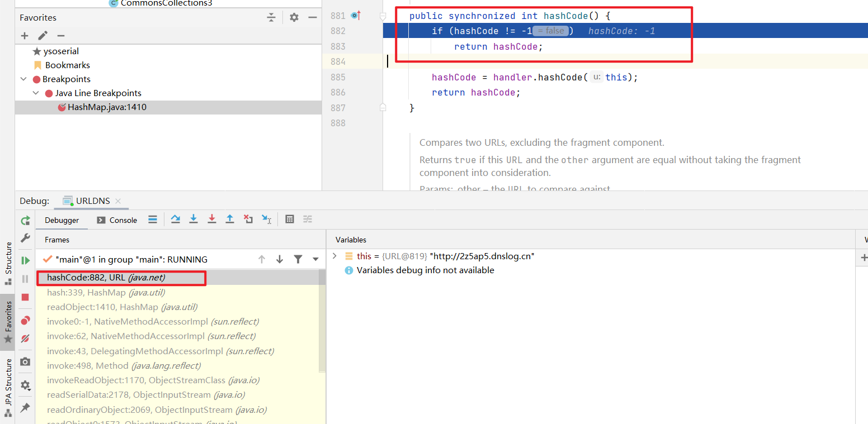Open Favorites panel gear options

tap(294, 18)
